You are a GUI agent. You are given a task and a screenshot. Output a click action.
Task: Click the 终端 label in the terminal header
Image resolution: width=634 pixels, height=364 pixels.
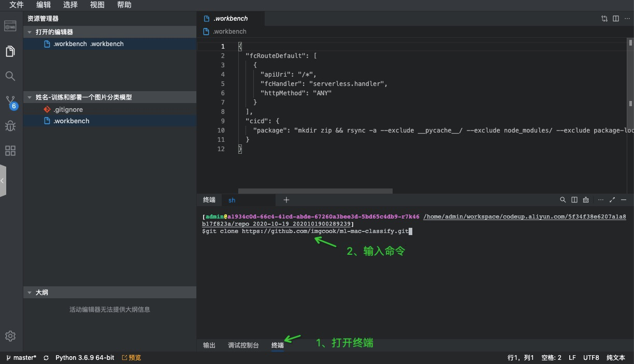click(209, 200)
